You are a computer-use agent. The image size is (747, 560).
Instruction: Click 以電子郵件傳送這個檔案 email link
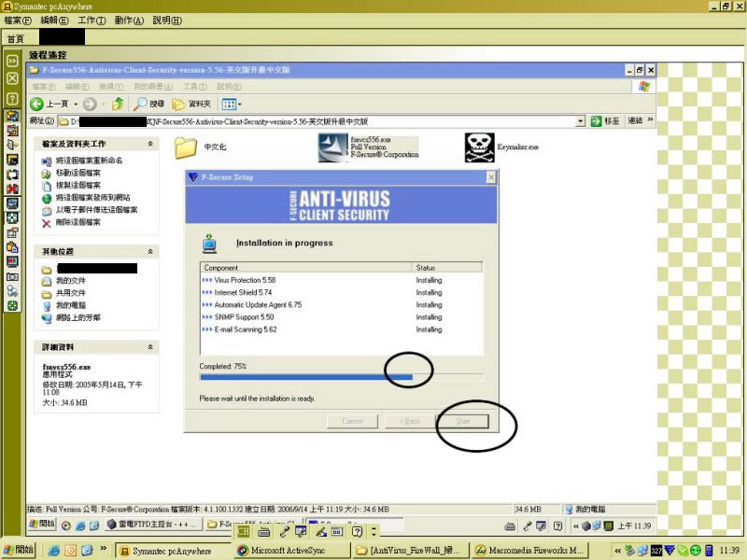(96, 210)
